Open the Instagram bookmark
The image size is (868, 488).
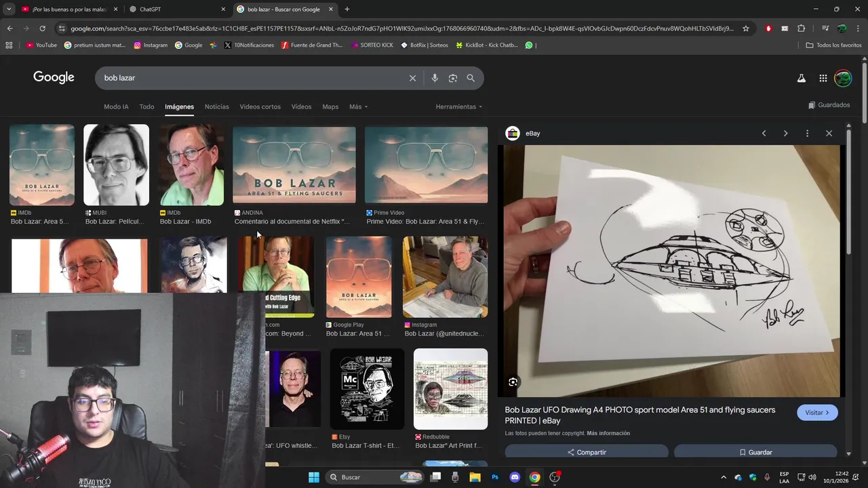coord(151,45)
